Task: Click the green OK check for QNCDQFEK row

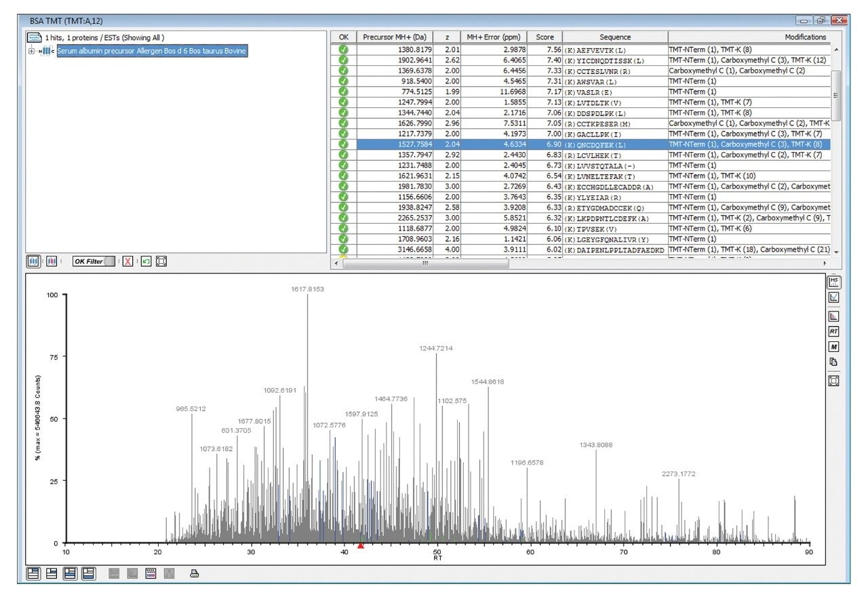Action: [343, 144]
